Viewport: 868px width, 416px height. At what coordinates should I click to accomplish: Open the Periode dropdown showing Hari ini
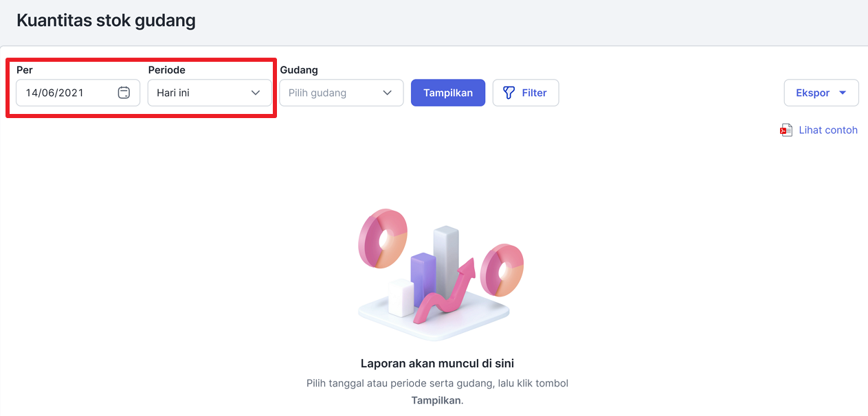[210, 93]
